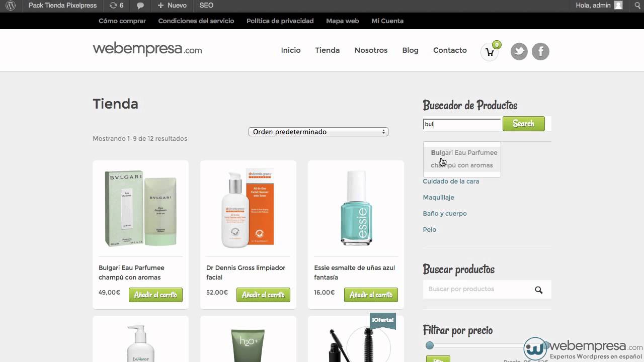Click the magnifier in Buscar productos
The height and width of the screenshot is (362, 644).
[x=539, y=290]
